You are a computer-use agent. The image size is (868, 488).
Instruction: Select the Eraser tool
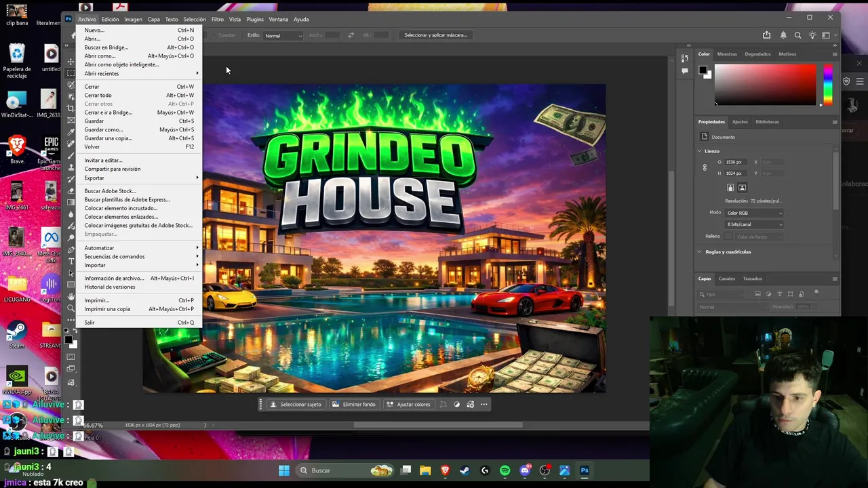pyautogui.click(x=71, y=191)
